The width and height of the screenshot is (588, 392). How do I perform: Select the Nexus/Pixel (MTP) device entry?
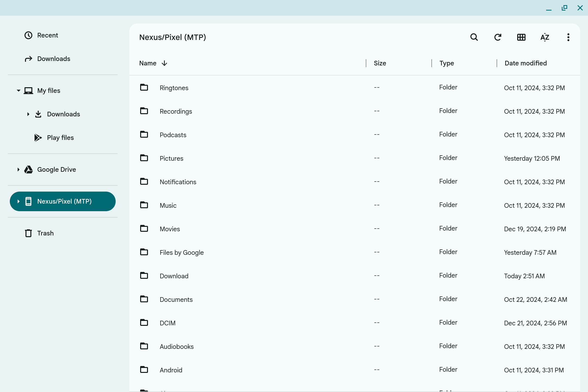[x=64, y=201]
